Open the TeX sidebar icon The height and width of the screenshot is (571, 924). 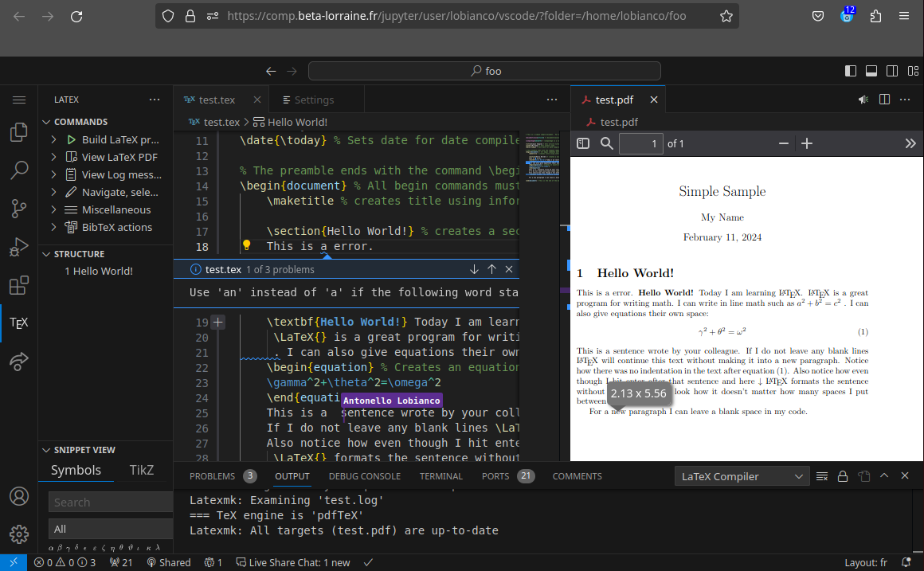coord(18,323)
